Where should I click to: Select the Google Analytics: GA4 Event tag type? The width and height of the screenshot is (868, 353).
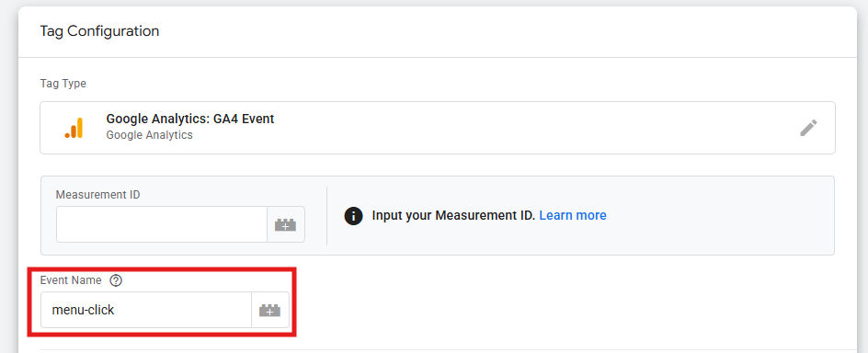click(x=438, y=128)
